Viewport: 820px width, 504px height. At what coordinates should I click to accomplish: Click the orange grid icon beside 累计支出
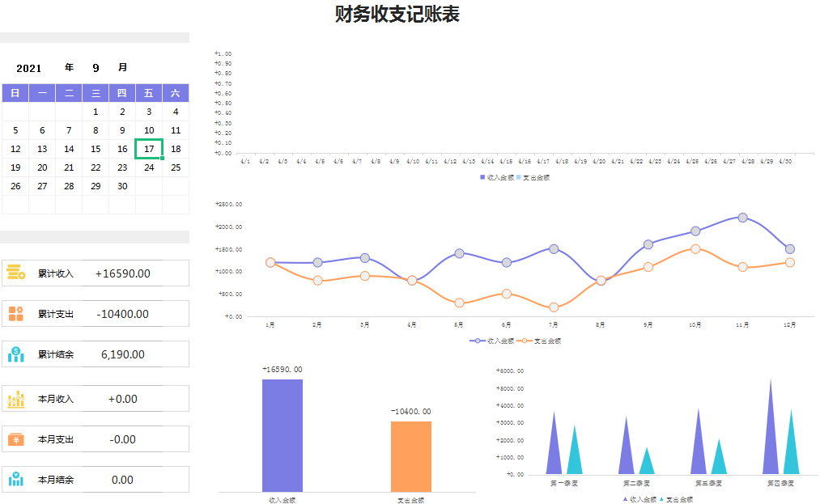[x=16, y=314]
